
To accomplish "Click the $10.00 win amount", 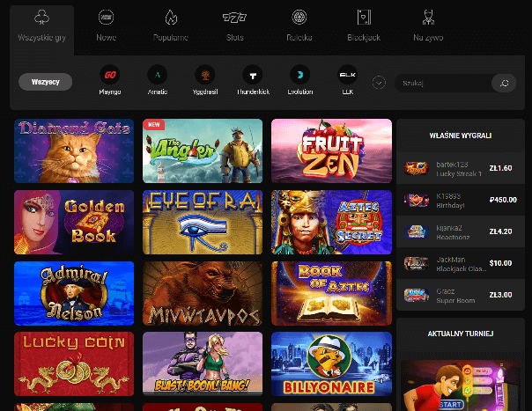I will pyautogui.click(x=500, y=263).
